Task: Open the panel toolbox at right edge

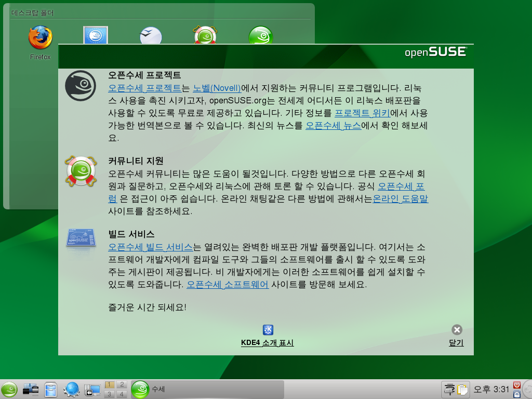Action: pyautogui.click(x=528, y=390)
